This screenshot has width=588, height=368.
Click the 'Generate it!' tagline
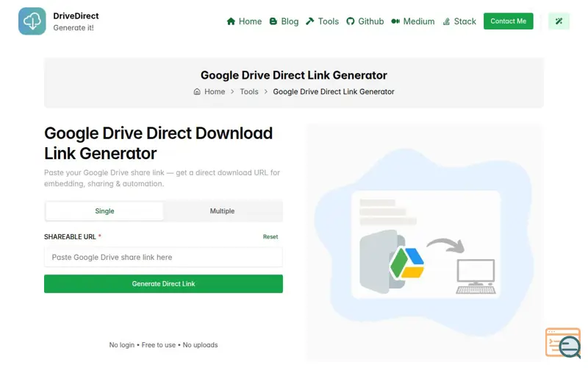pos(73,28)
